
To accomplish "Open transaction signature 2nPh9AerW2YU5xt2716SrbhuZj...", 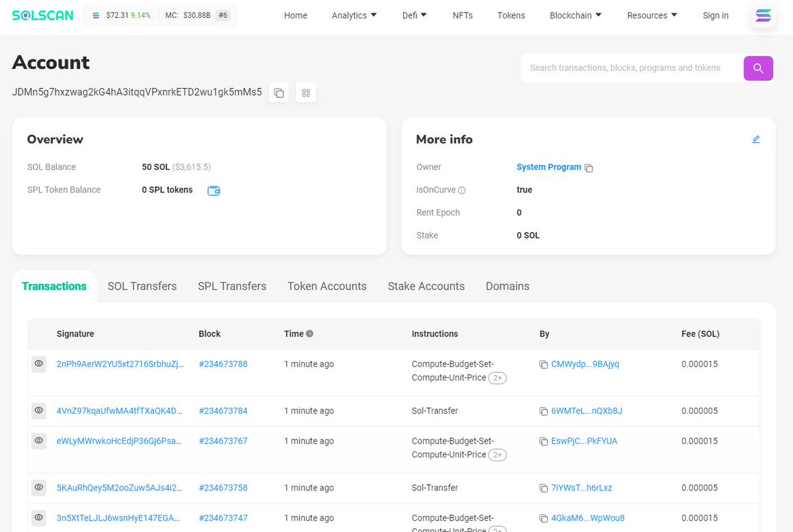I will [120, 364].
